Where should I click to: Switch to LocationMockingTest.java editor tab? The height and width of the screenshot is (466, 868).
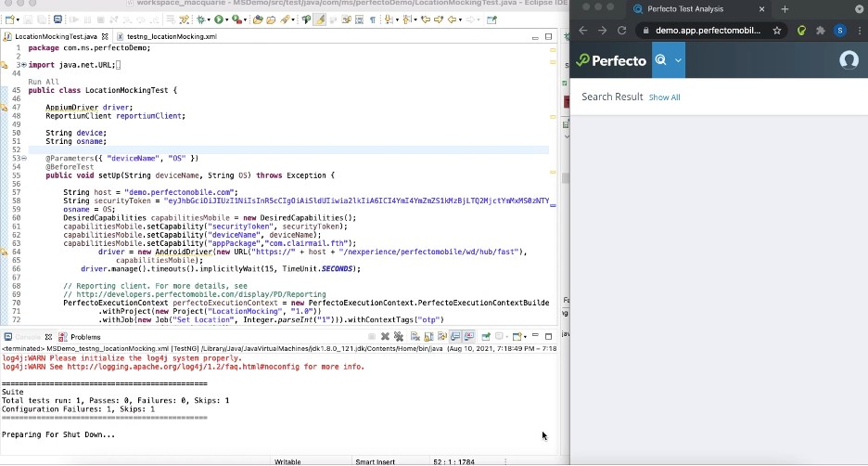pyautogui.click(x=56, y=36)
